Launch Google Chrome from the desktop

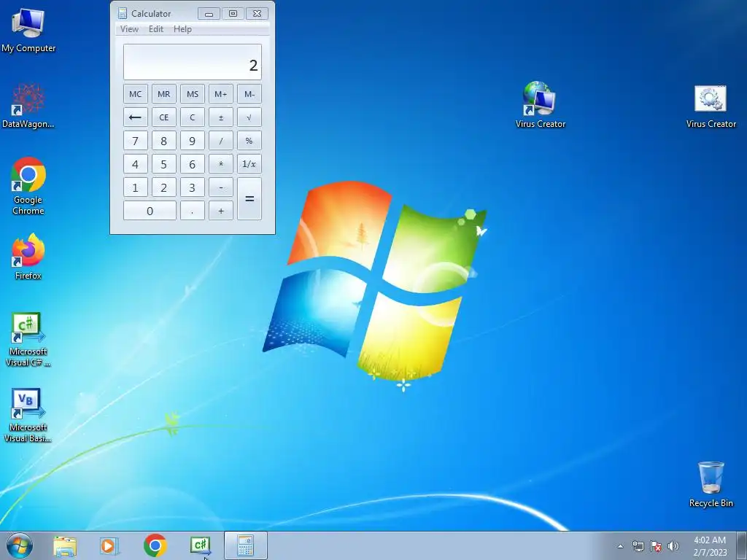28,186
